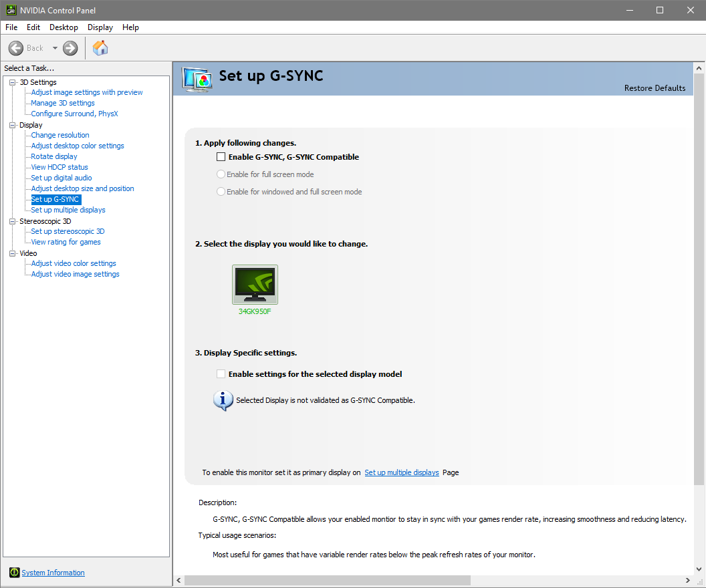706x588 pixels.
Task: Select Set up G-SYNC in task tree
Action: (56, 199)
